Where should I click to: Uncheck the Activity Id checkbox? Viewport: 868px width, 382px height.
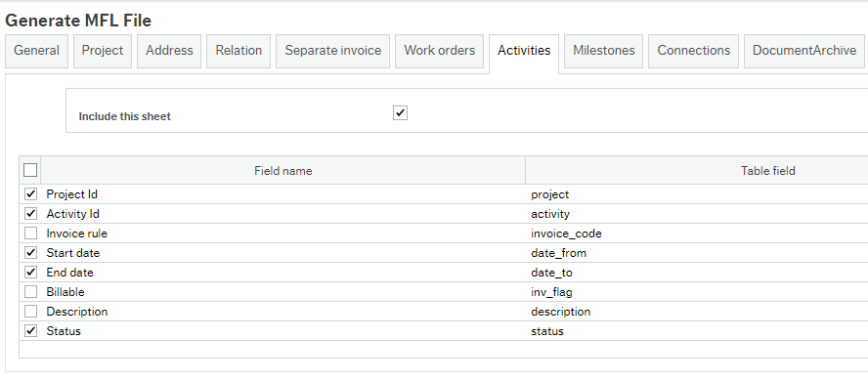click(31, 214)
